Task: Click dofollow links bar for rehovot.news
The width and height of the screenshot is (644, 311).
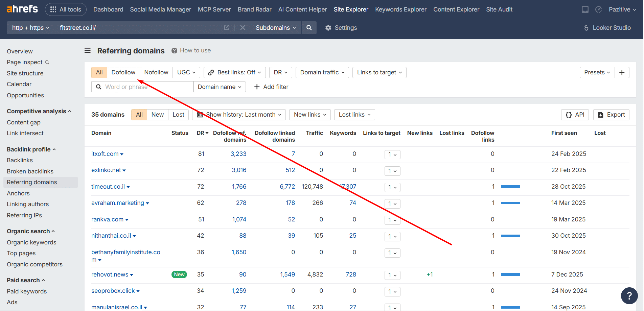Action: [510, 274]
